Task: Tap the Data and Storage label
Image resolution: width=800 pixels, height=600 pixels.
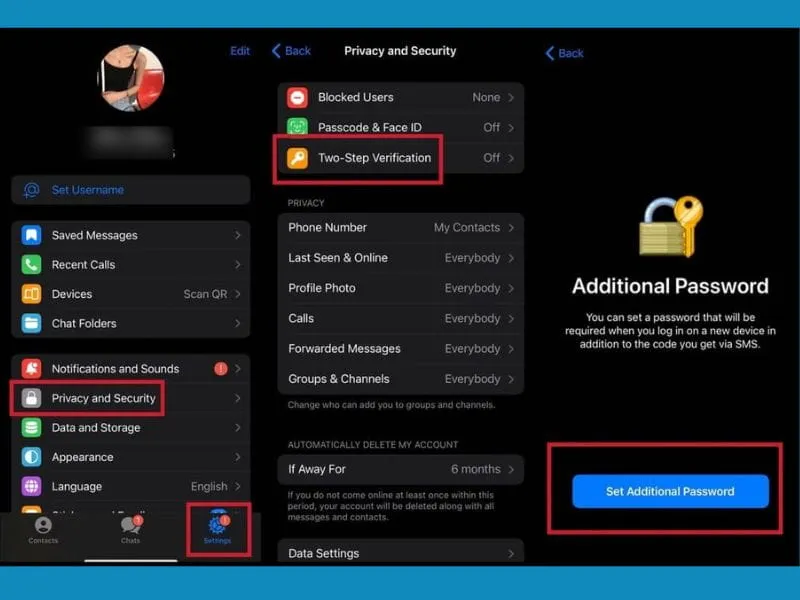Action: tap(96, 428)
